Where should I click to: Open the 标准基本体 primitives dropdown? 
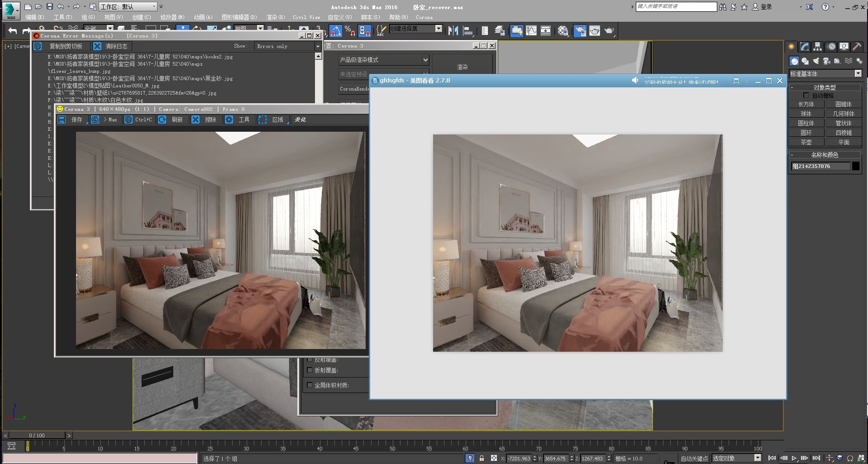pos(825,74)
